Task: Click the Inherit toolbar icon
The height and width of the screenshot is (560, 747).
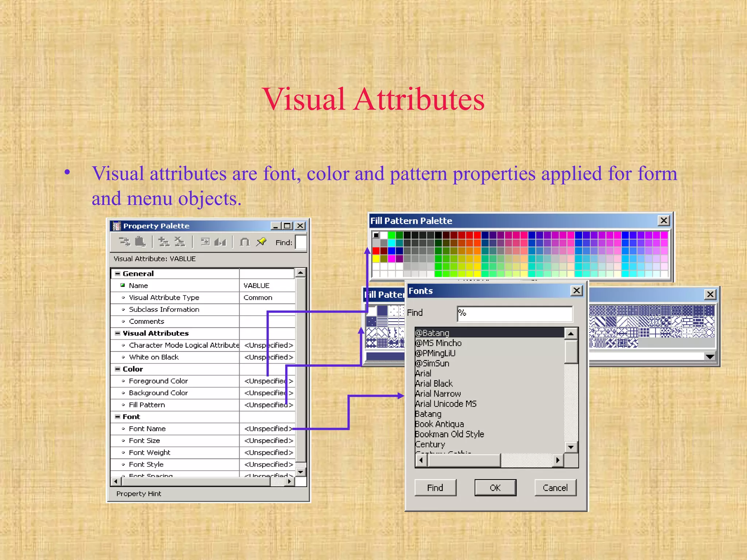Action: coord(220,242)
